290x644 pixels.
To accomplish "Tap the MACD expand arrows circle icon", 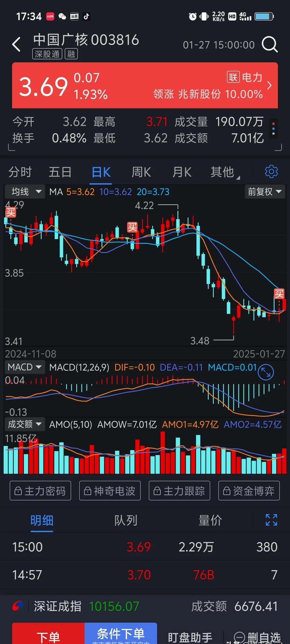I will (266, 372).
